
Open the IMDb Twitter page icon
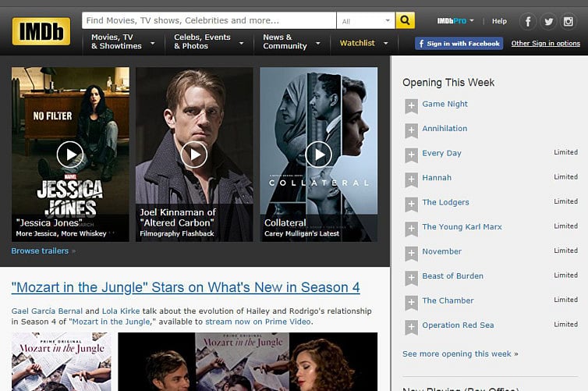pos(548,22)
